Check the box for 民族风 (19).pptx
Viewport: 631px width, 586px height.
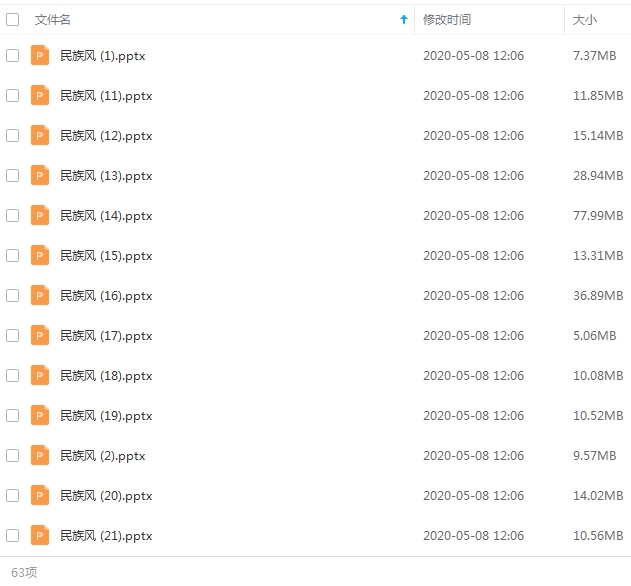(x=12, y=415)
